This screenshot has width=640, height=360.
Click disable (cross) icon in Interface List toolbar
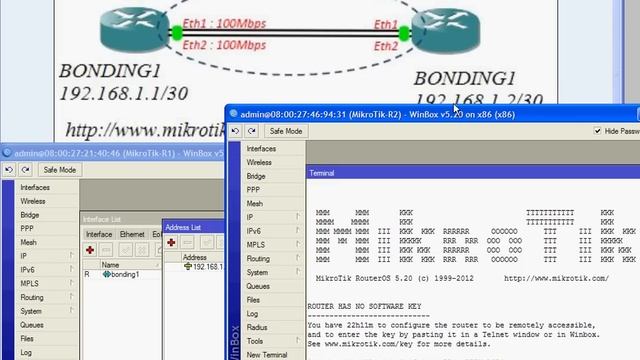(x=142, y=250)
